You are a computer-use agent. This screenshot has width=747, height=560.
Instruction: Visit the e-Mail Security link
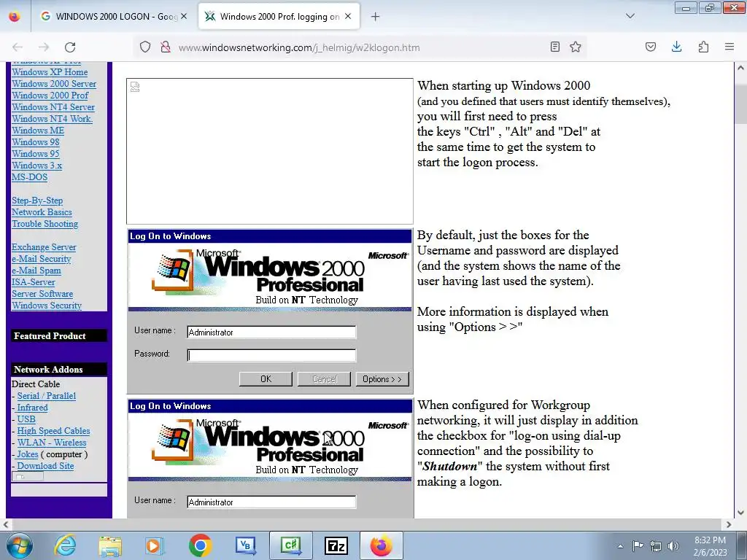point(42,259)
